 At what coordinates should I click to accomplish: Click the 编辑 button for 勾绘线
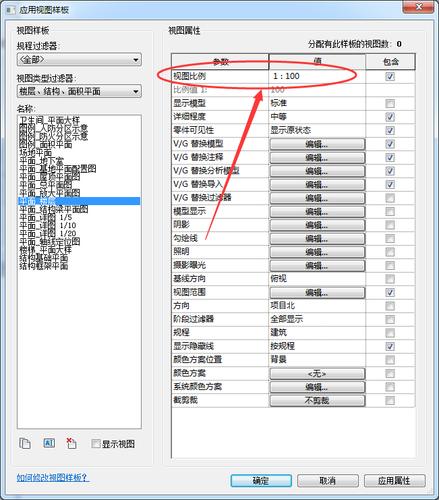(x=317, y=238)
